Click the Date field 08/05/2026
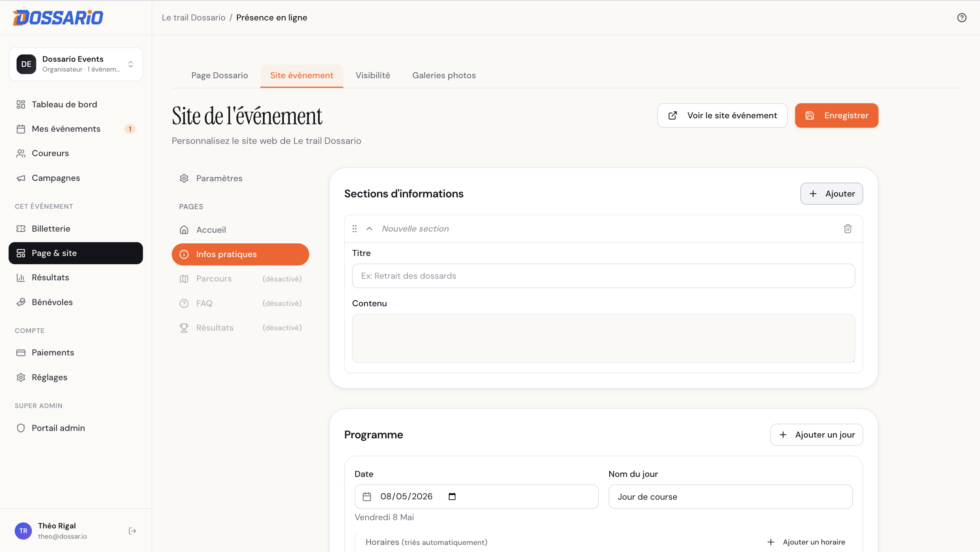 click(476, 497)
